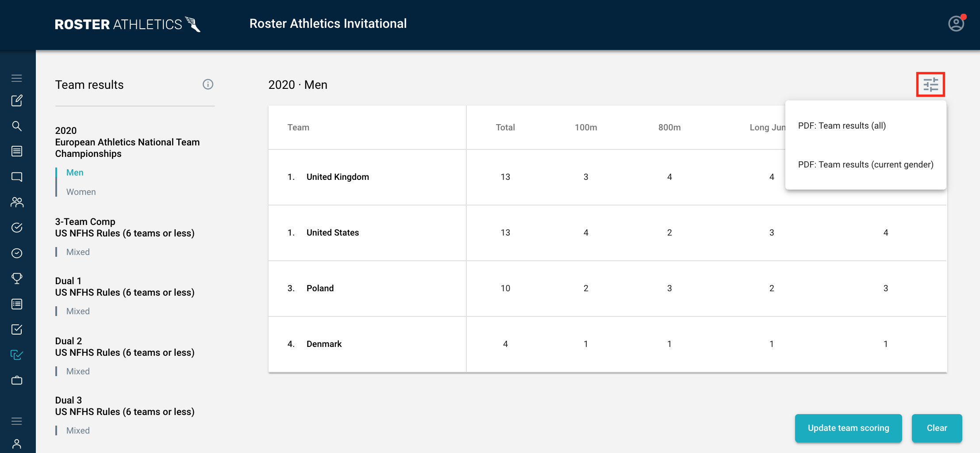The image size is (980, 453).
Task: Open the compose/edit icon in the sidebar
Action: pyautogui.click(x=17, y=101)
